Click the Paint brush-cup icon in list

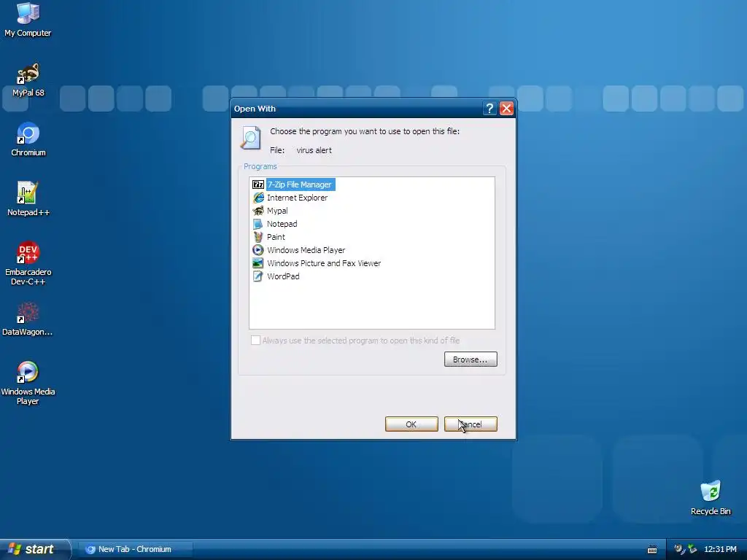[x=258, y=237]
